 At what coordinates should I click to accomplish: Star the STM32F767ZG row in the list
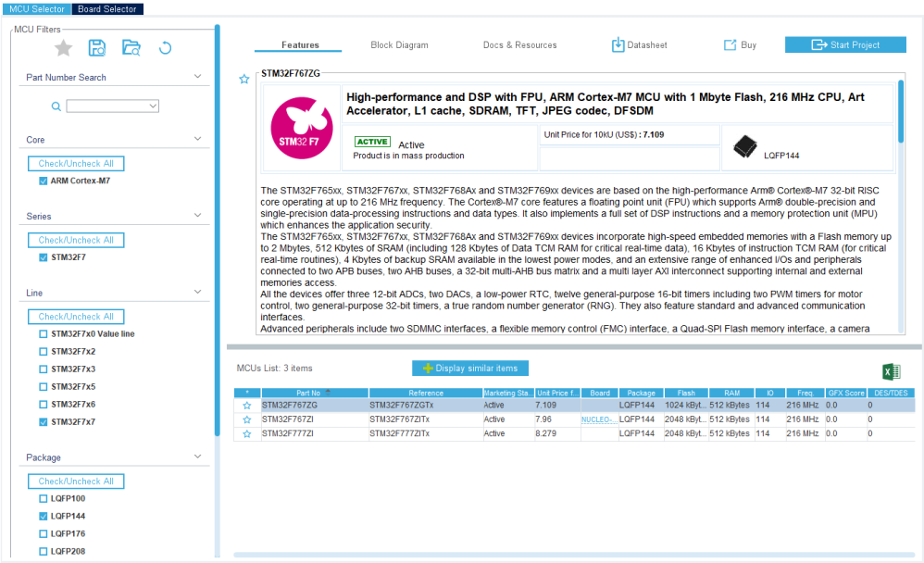pyautogui.click(x=247, y=406)
